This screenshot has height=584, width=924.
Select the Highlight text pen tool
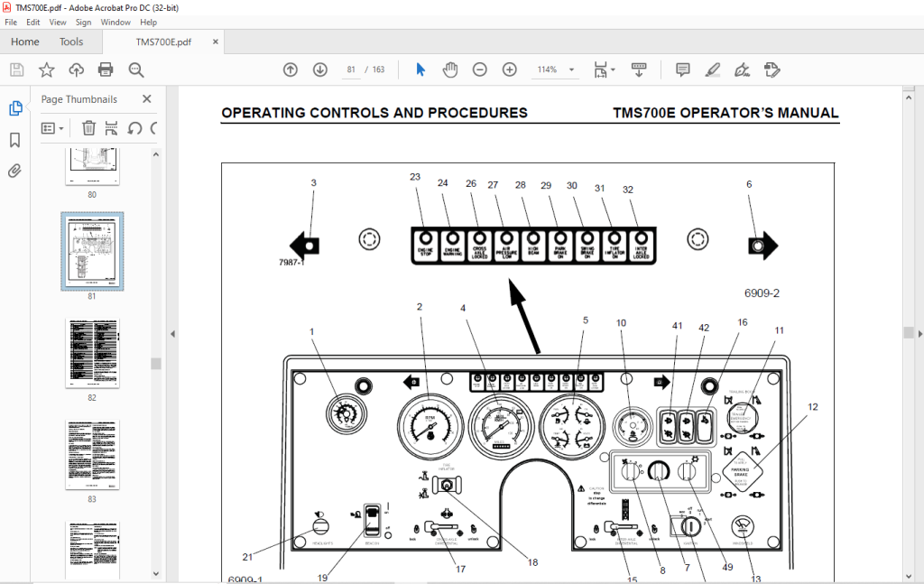click(713, 70)
